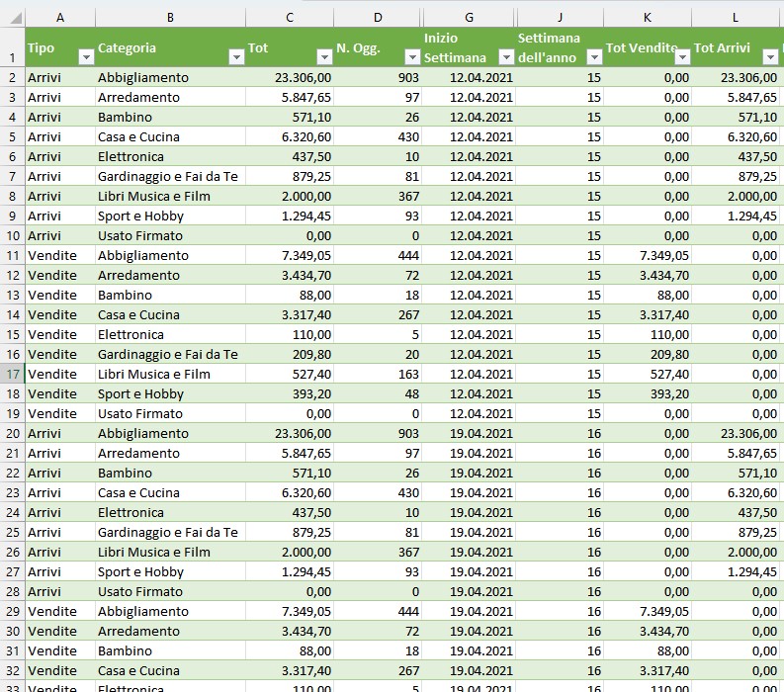Image resolution: width=784 pixels, height=692 pixels.
Task: Click Tot value 879,25 in row 25
Action: coord(290,532)
